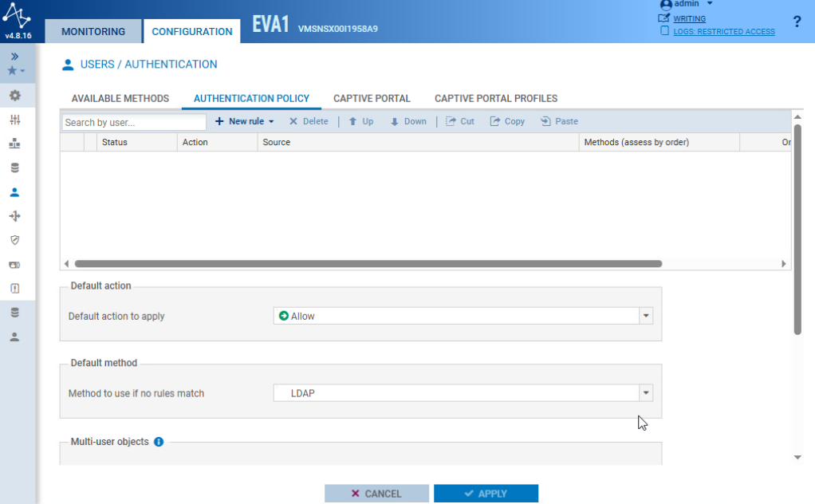This screenshot has width=815, height=504.
Task: Click the pencil icon beside WRITING
Action: pos(663,18)
